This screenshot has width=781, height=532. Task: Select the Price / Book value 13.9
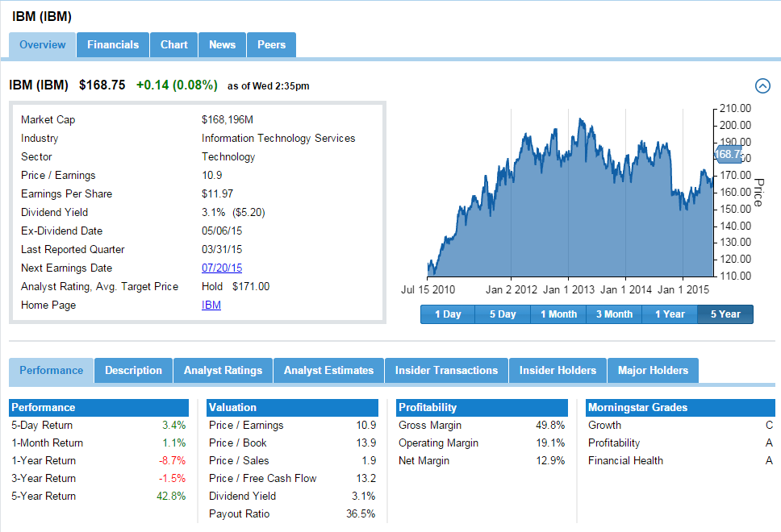366,443
